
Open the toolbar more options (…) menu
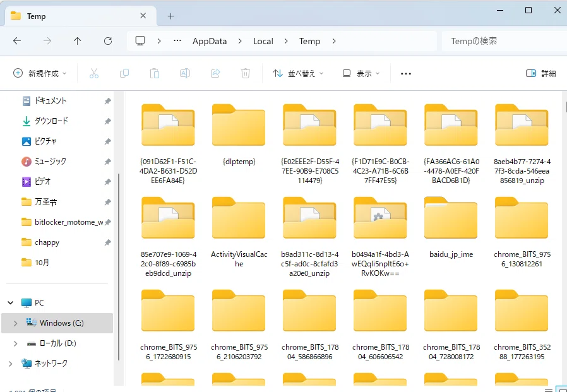coord(406,73)
